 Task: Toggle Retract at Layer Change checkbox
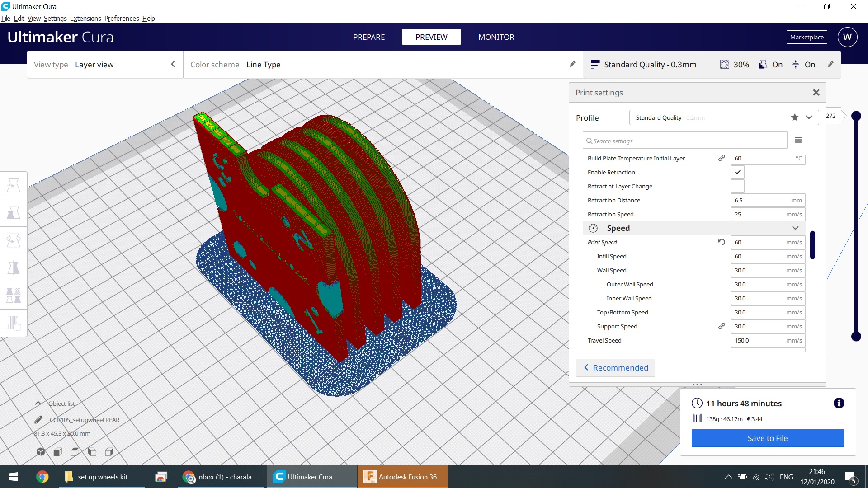pyautogui.click(x=738, y=186)
